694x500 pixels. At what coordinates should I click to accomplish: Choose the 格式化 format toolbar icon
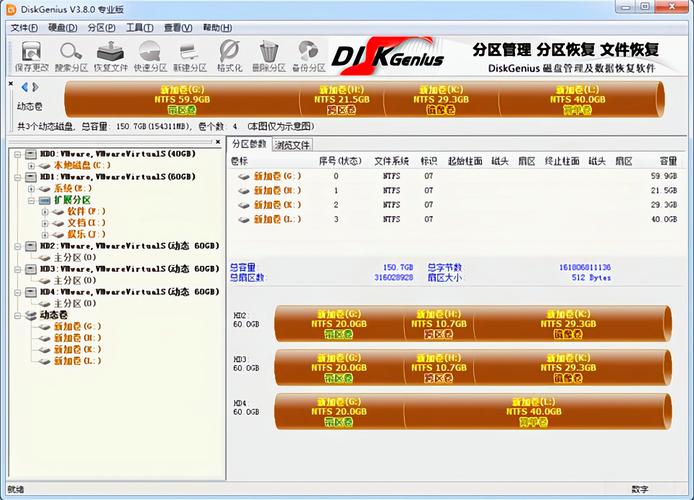point(229,57)
